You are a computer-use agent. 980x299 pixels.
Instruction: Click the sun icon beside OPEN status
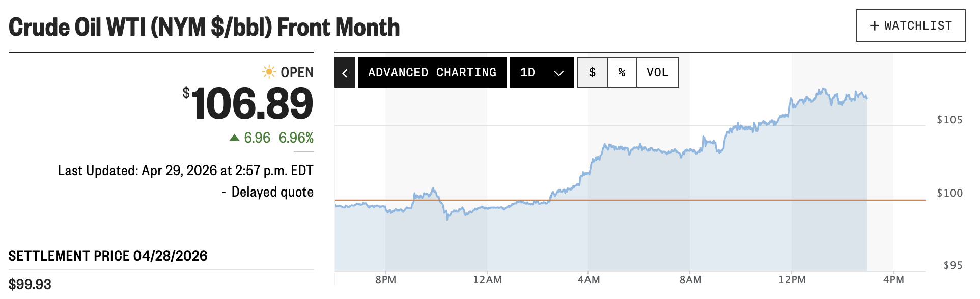tap(269, 72)
